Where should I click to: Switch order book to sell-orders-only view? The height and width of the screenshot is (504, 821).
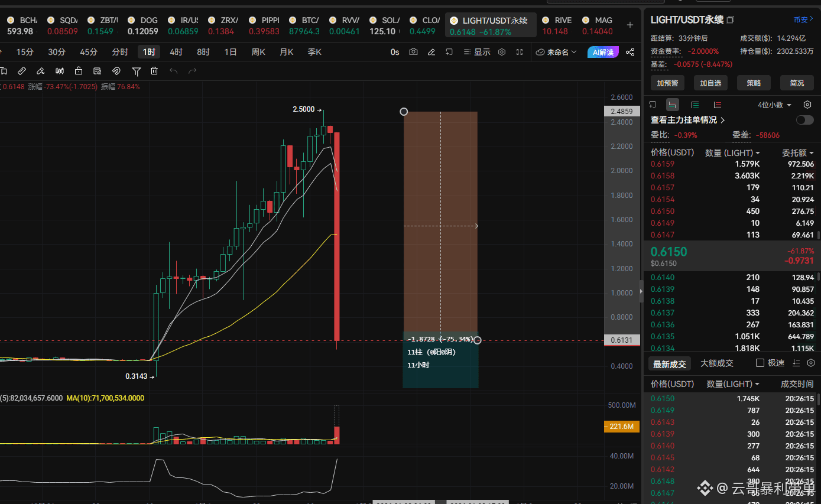click(x=718, y=105)
